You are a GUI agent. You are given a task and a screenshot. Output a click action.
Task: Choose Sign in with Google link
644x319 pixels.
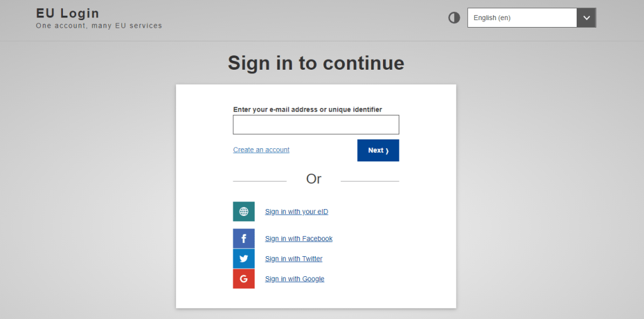click(x=294, y=279)
